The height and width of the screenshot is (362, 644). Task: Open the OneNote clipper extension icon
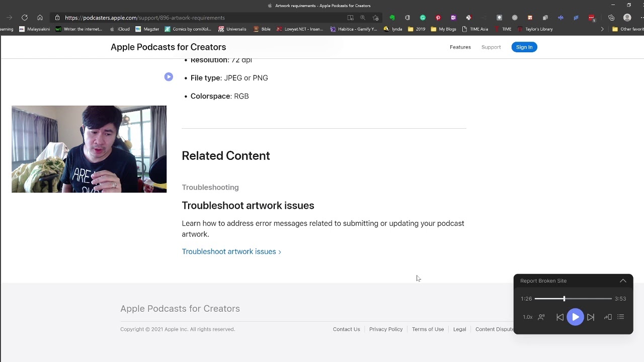[453, 18]
